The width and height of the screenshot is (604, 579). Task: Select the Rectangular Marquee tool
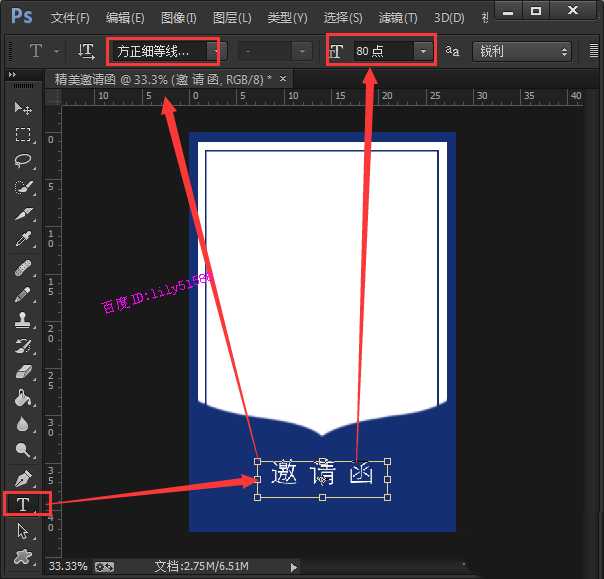tap(23, 134)
